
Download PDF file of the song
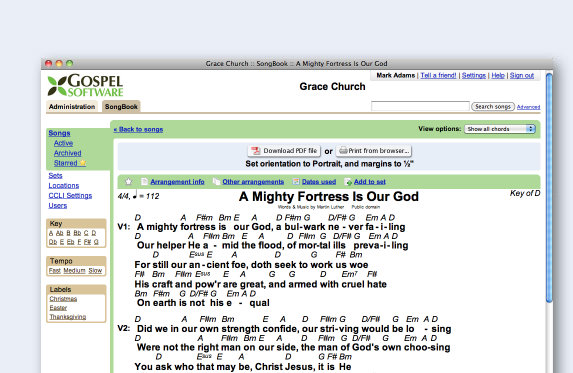284,151
